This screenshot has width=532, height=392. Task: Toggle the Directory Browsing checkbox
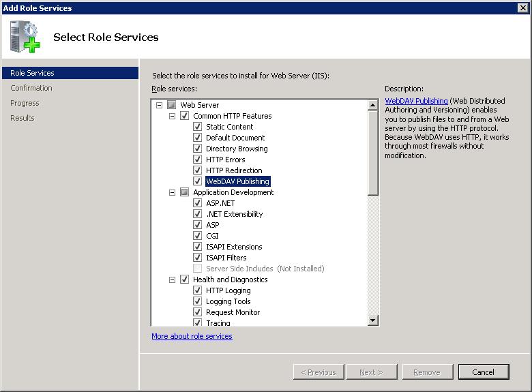point(198,149)
